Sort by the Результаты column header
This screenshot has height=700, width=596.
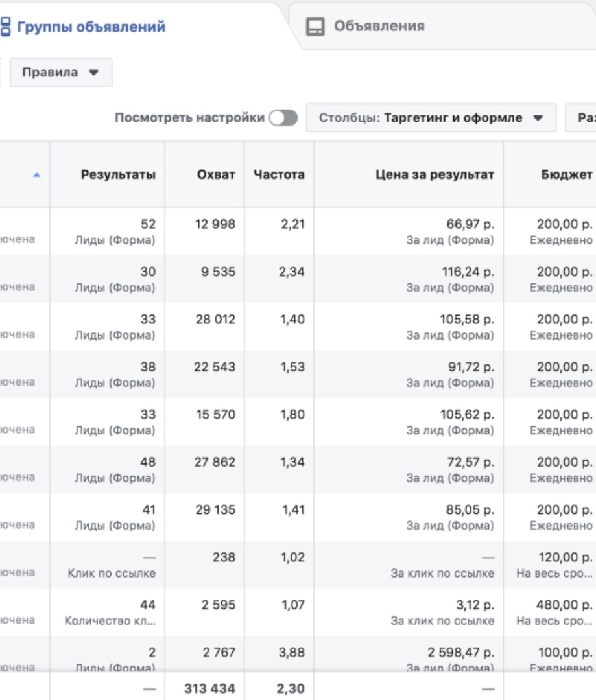click(x=118, y=175)
